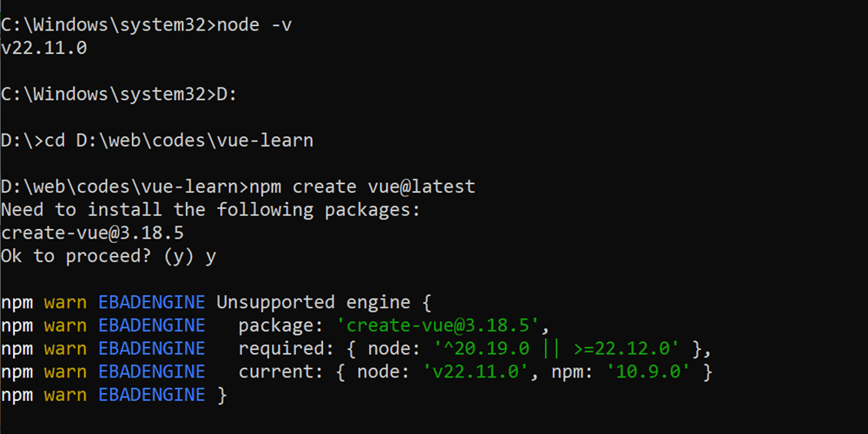
Task: Click the green 'create-vue@3.18.5' package string
Action: (x=442, y=325)
